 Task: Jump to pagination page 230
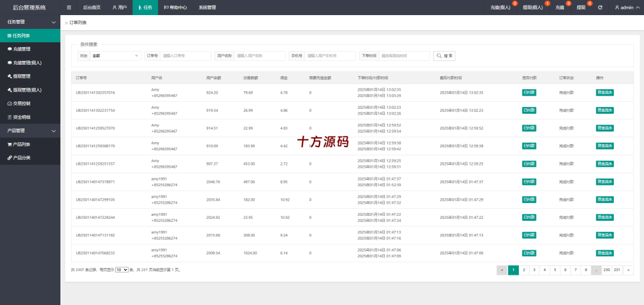click(607, 270)
